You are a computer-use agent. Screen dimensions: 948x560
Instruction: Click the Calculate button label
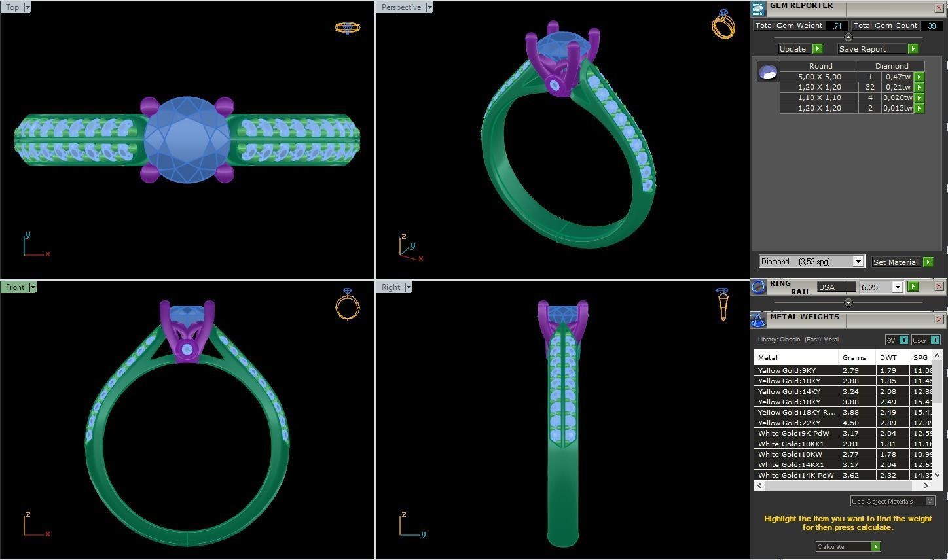(831, 546)
